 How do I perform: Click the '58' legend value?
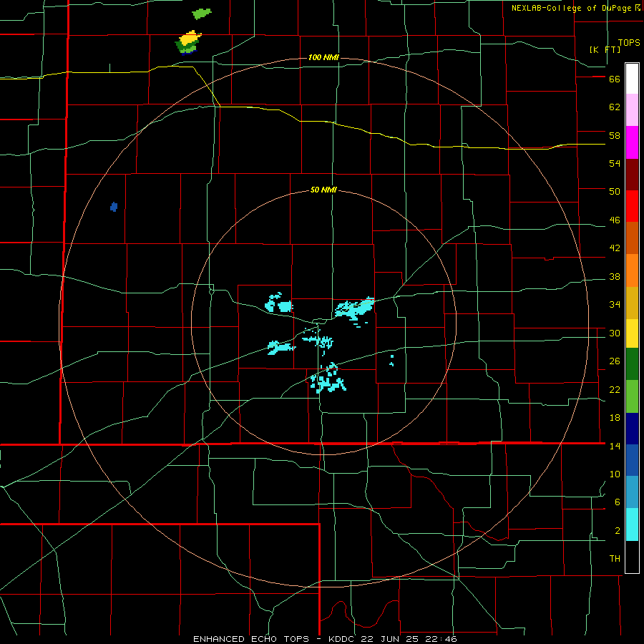tap(615, 135)
